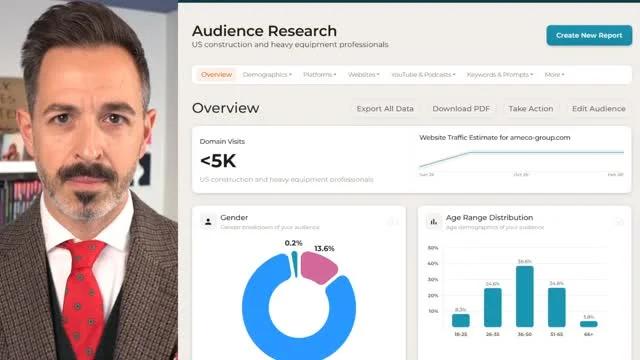Viewport: 640px width, 360px height.
Task: Open the Websites dropdown menu
Action: [363, 75]
